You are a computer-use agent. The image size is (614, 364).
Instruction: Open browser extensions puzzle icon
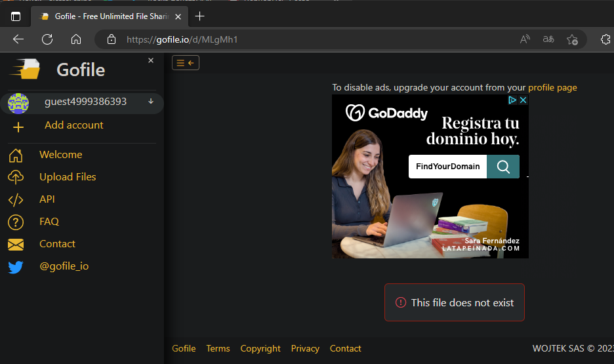(605, 39)
